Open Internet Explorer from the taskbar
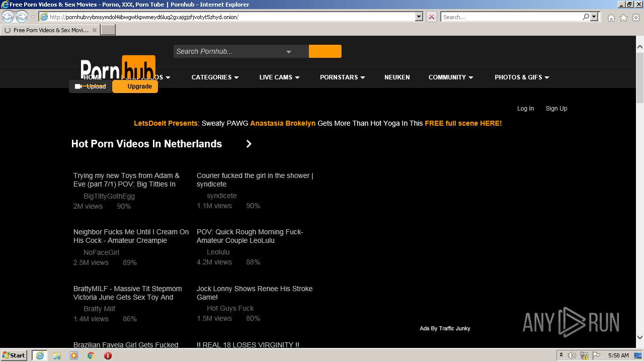Screen dimensions: 644x362 [39, 355]
